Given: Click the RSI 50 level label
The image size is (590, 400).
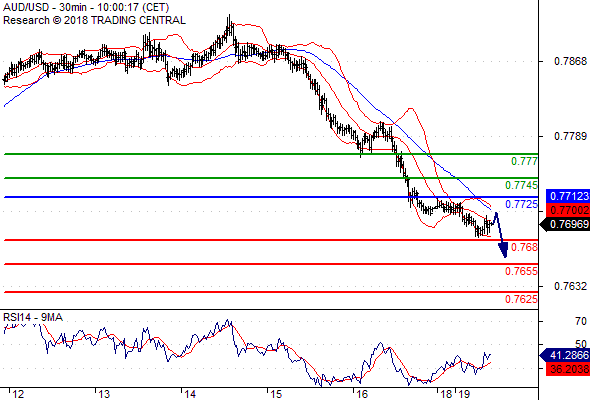Looking at the screenshot, I should [581, 344].
